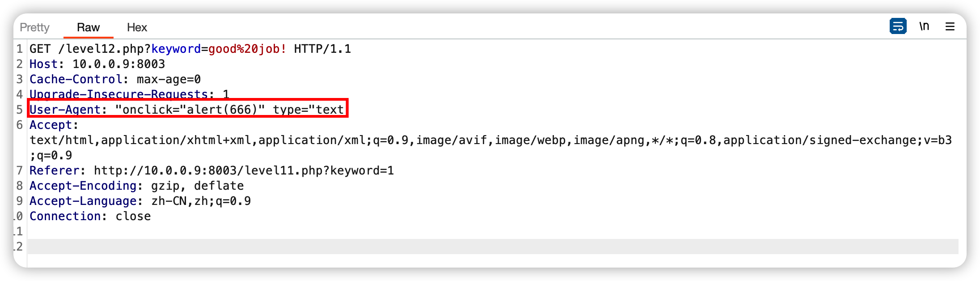
Task: Click the Accept-Language zh-CN line
Action: (x=140, y=201)
